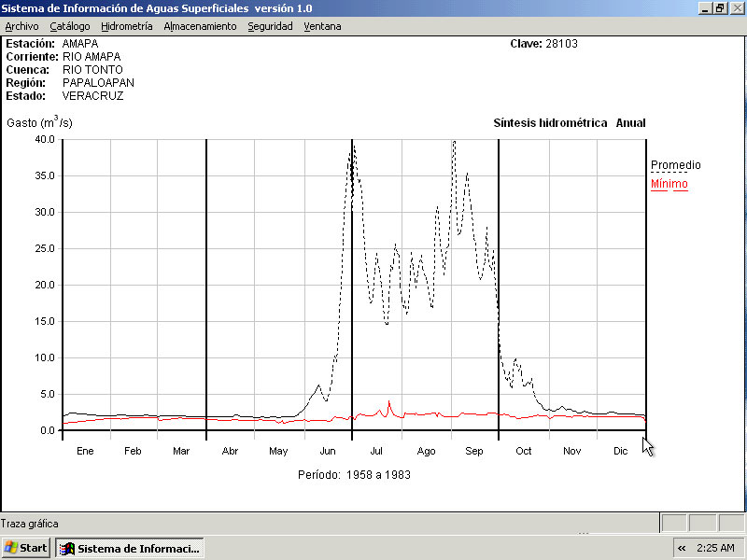Screen dimensions: 747x560
Task: Open the Archivo menu
Action: [x=22, y=26]
